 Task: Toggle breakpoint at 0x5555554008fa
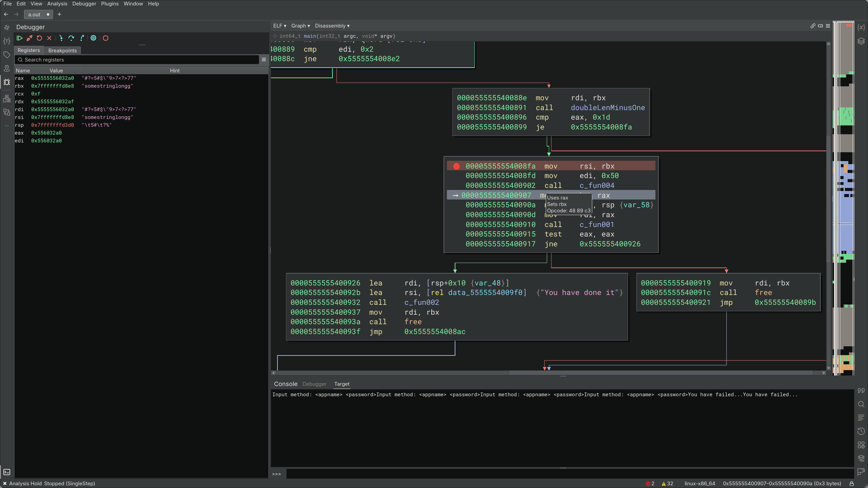tap(456, 166)
